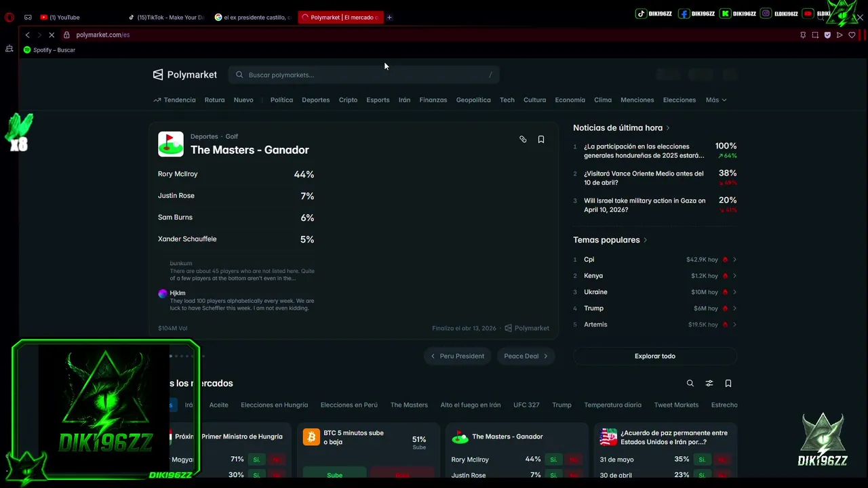Click Sí for Rory McIlroy in small card
The width and height of the screenshot is (868, 488).
click(x=553, y=460)
